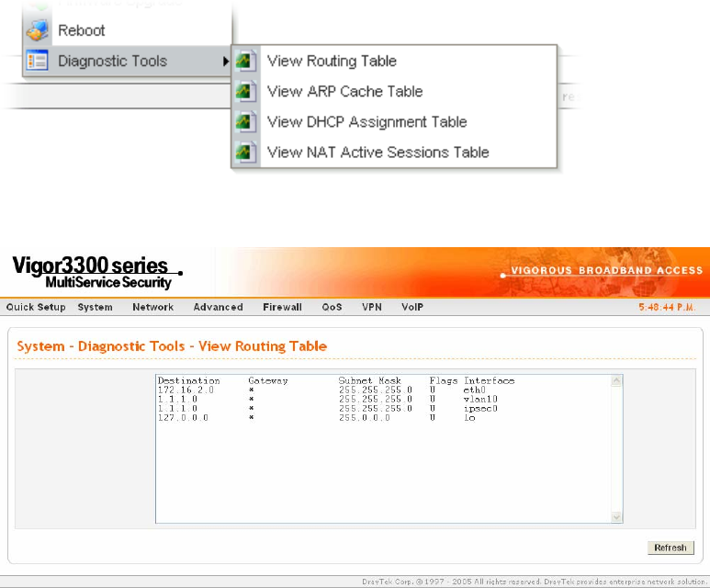Viewport: 710px width, 588px height.
Task: Click the ipsec0 interface entry
Action: (480, 409)
